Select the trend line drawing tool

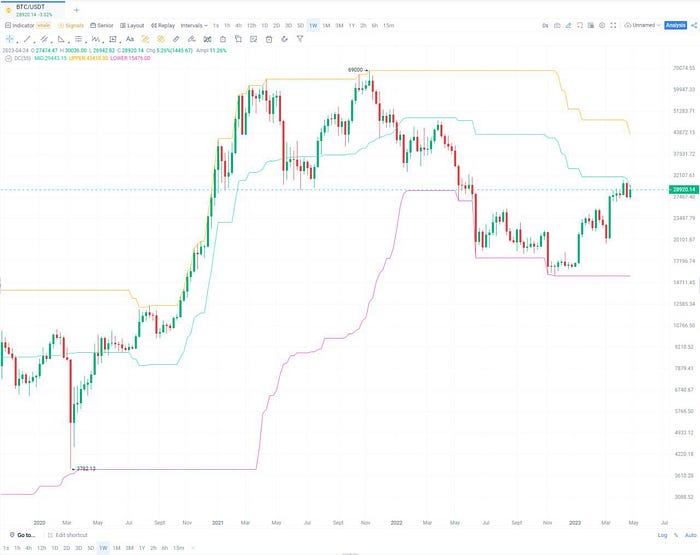(x=27, y=39)
